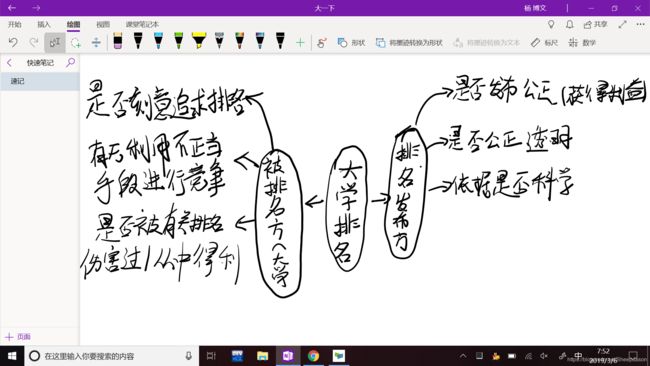Choose the Lasso Select tool
Viewport: 650px width, 366px height.
75,42
